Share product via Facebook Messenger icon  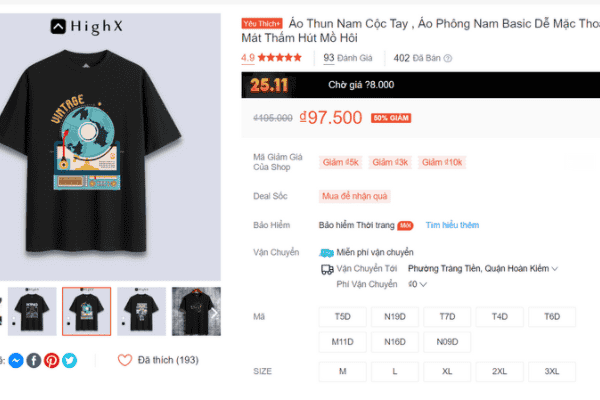16,360
